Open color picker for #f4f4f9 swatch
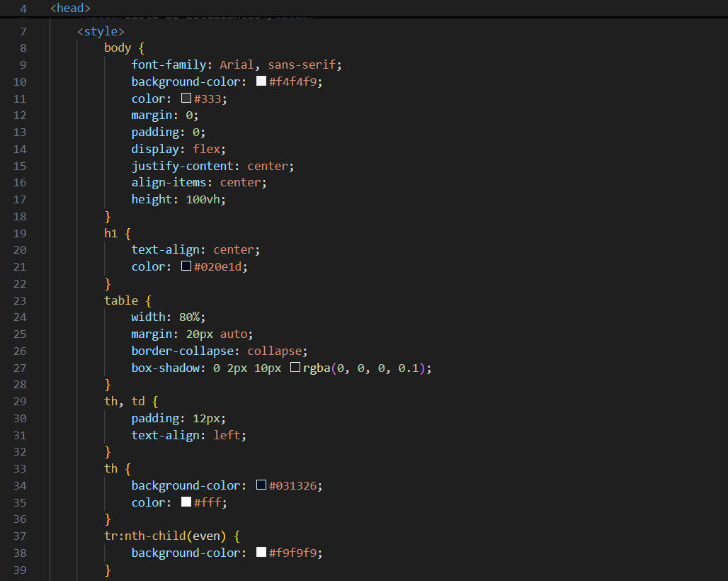Viewport: 728px width, 581px height. pos(261,81)
